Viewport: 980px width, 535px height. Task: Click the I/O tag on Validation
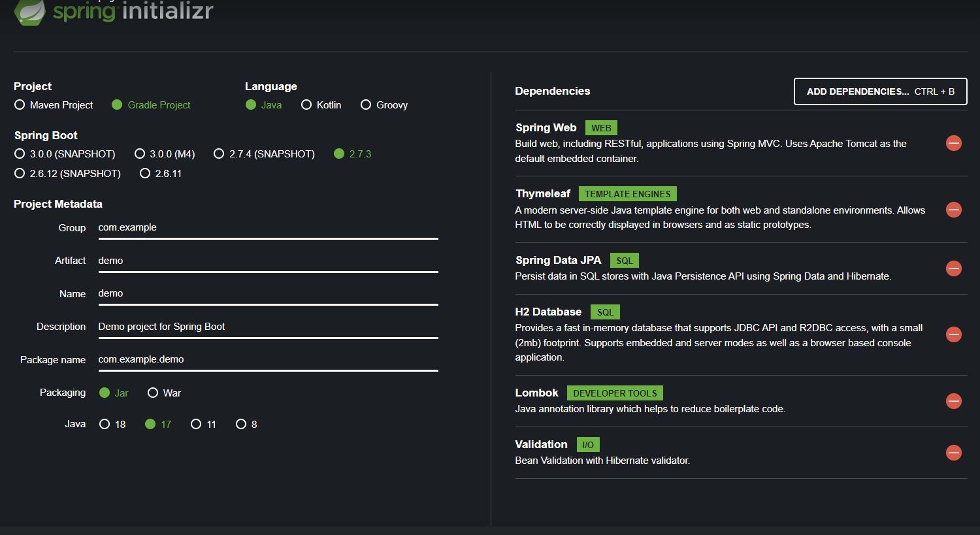tap(588, 445)
